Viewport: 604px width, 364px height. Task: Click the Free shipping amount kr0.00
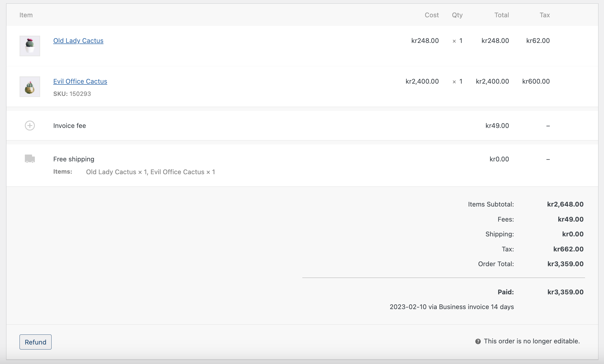[499, 159]
